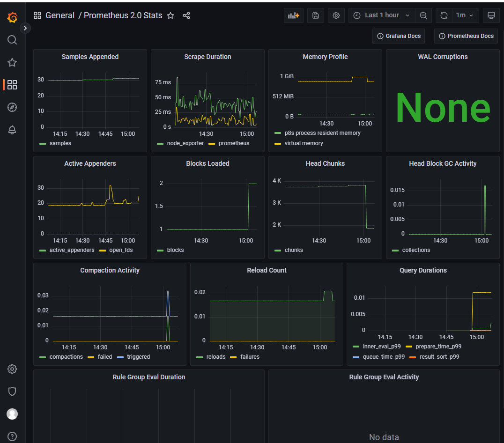Open the Reload Count panel title menu
The image size is (504, 443).
(x=267, y=270)
